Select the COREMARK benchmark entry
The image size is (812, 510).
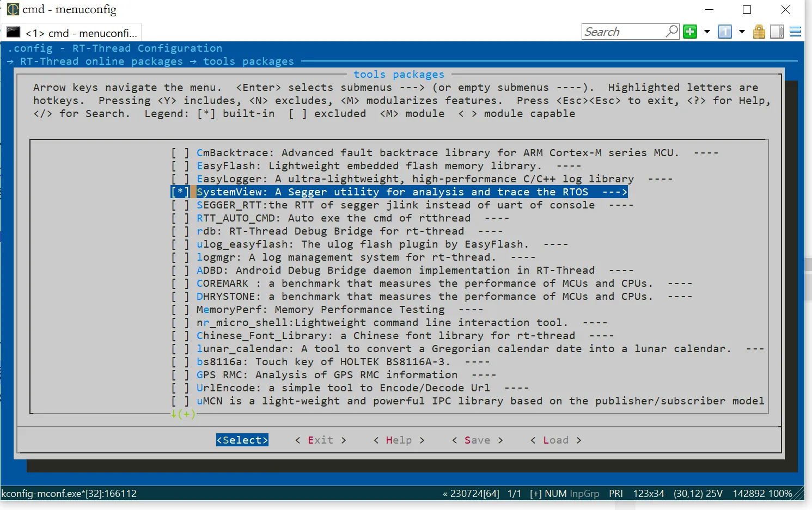click(x=431, y=284)
